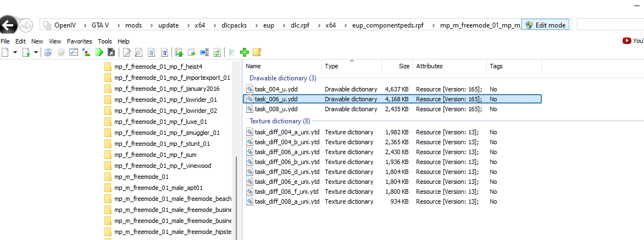Click the new blank document icon
Image resolution: width=644 pixels, height=240 pixels.
5,52
